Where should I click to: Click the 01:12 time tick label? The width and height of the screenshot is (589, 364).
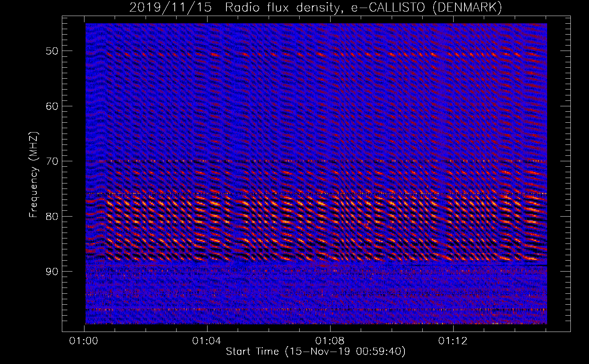point(453,341)
